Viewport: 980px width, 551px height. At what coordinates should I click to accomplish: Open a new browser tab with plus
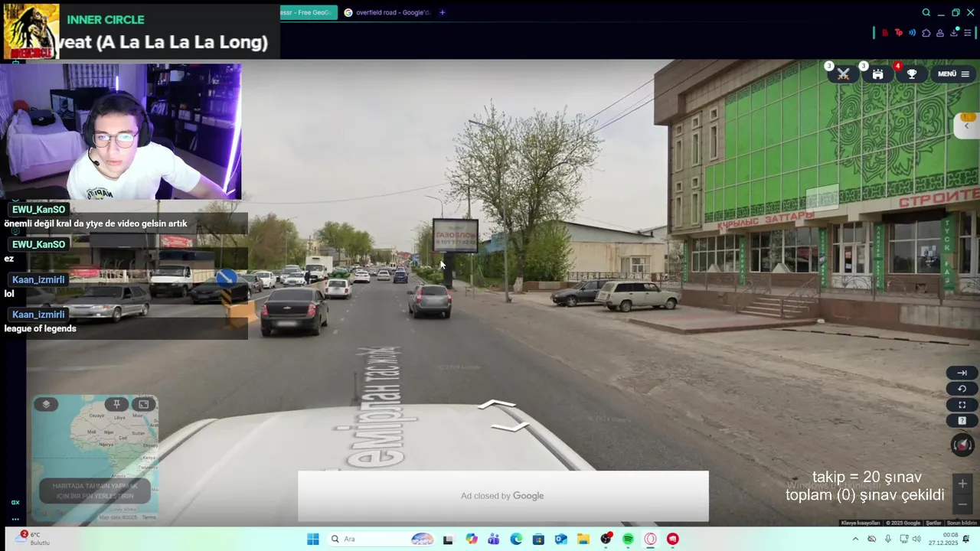click(442, 12)
